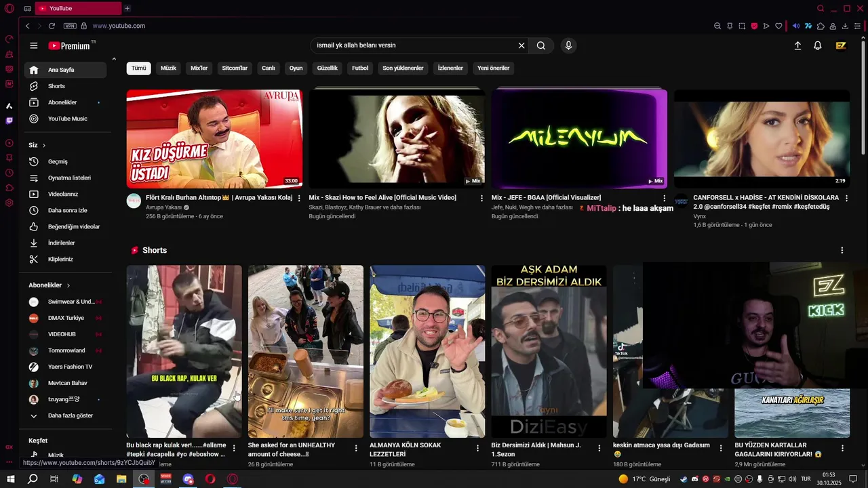Open options for Mix - Skazi video
The image size is (868, 488).
[x=481, y=199]
